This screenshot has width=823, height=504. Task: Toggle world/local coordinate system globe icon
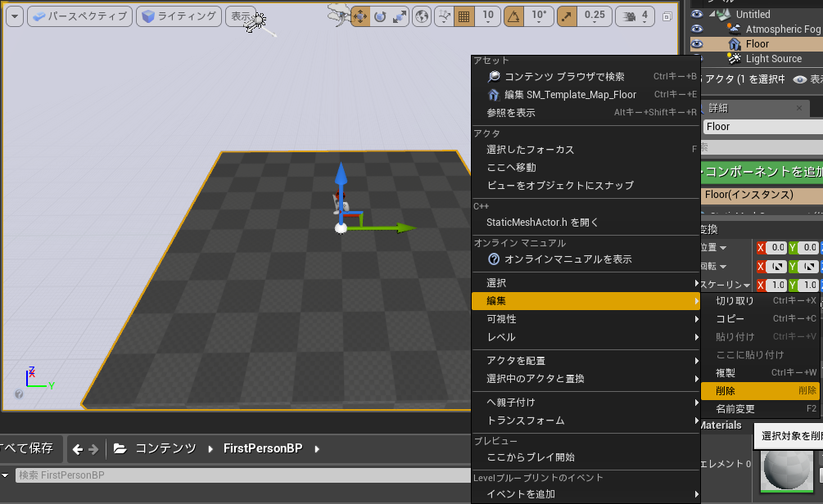coord(420,16)
